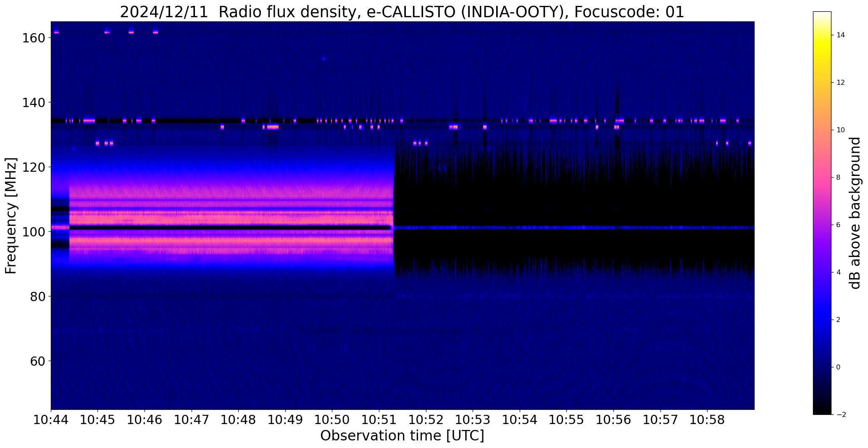Click the 10:49 time tick label
Image resolution: width=868 pixels, height=448 pixels.
point(286,420)
